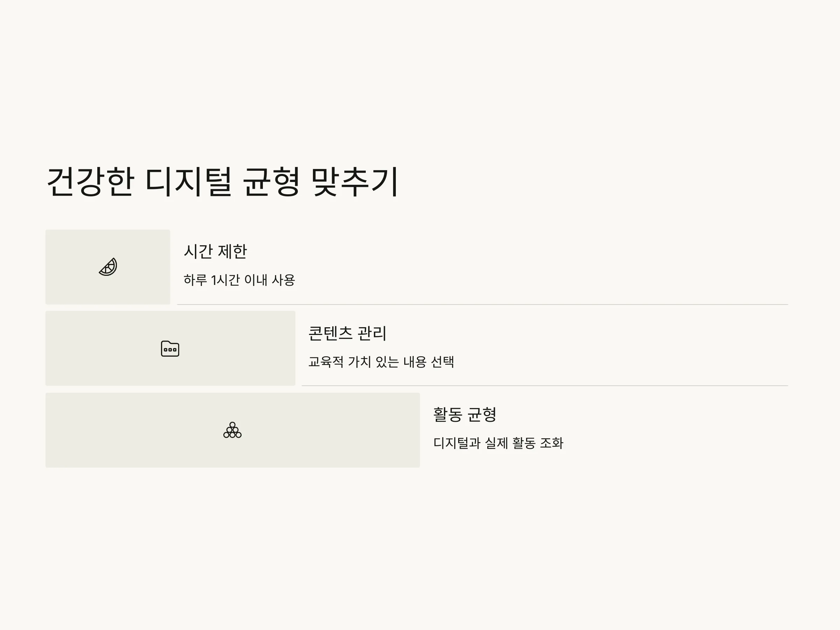Select the 시간 제한 heading
This screenshot has height=630, width=840.
point(215,251)
